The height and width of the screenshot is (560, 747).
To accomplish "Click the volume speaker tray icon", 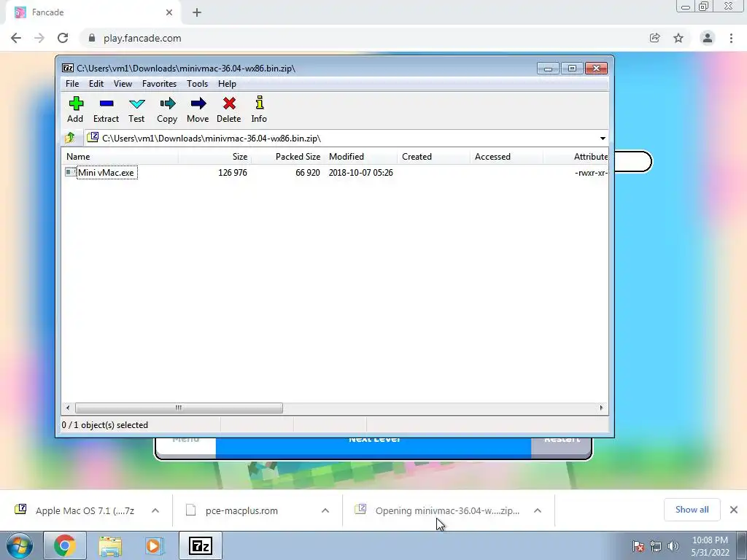I will coord(673,546).
